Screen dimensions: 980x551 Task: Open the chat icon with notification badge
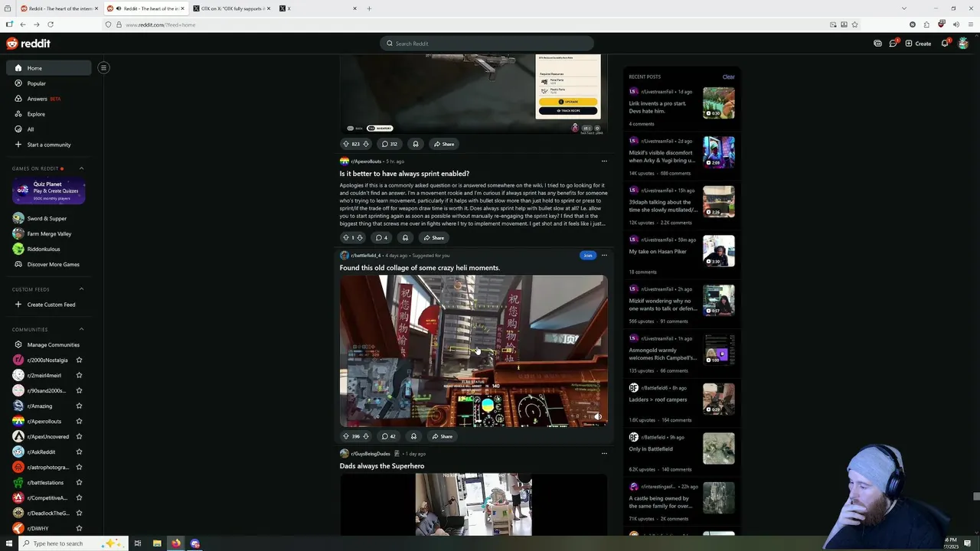pos(893,43)
